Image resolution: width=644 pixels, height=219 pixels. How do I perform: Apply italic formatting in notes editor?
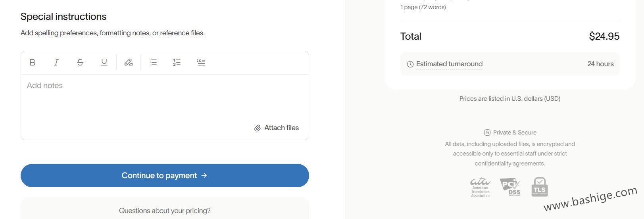(56, 62)
